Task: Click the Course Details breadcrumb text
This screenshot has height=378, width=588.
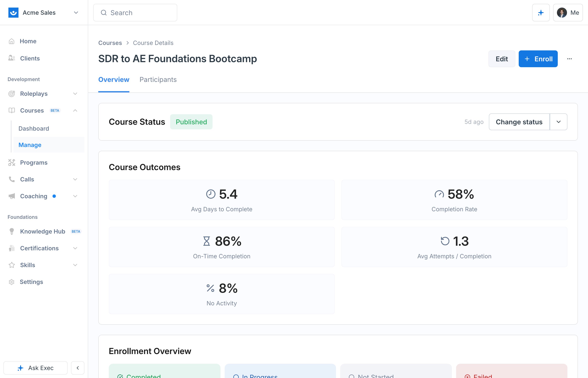Action: pyautogui.click(x=153, y=43)
